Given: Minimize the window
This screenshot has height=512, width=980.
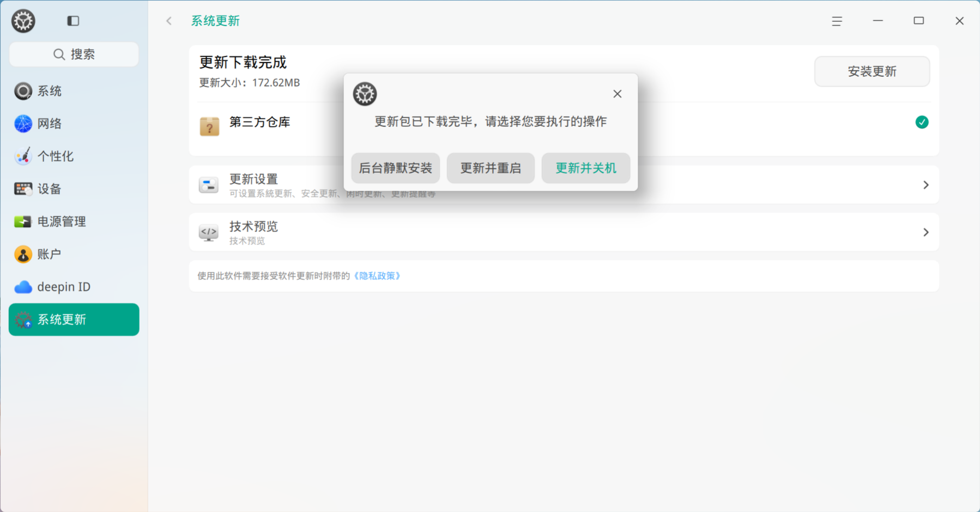Looking at the screenshot, I should click(x=878, y=21).
